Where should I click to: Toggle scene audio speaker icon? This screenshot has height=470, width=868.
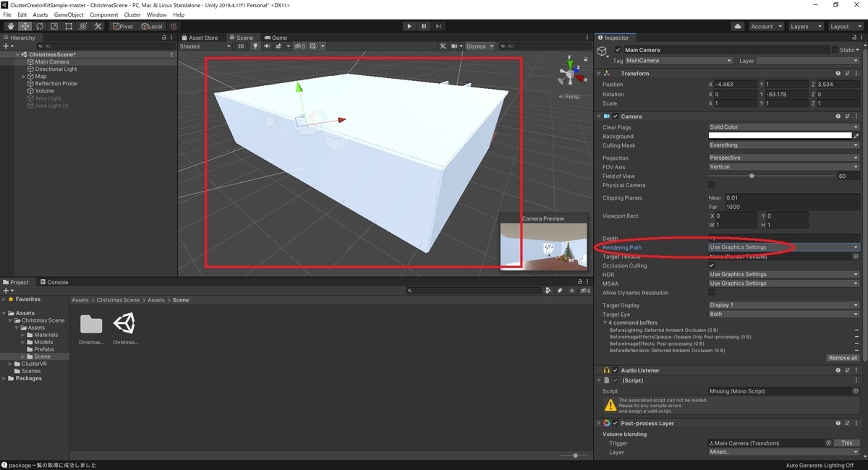pos(267,46)
